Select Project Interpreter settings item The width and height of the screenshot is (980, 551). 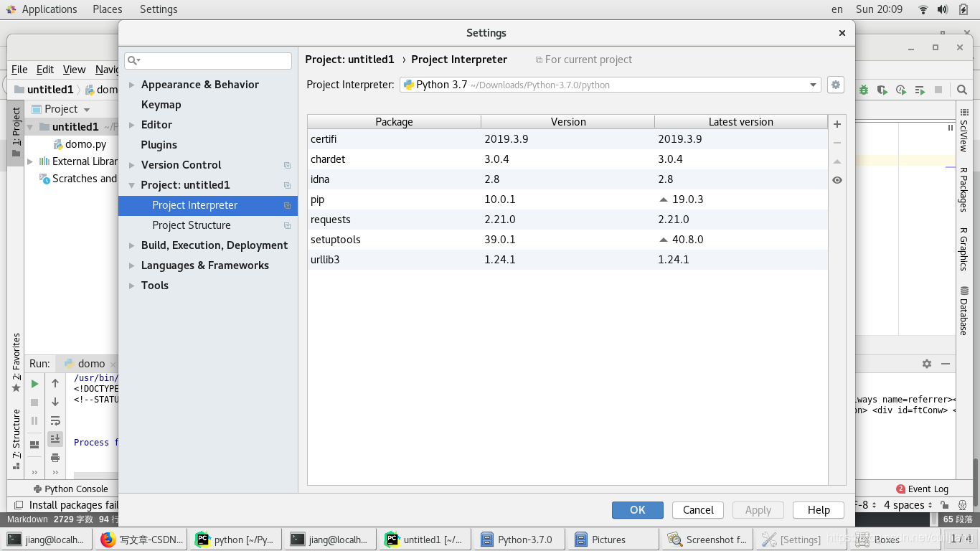pos(208,205)
